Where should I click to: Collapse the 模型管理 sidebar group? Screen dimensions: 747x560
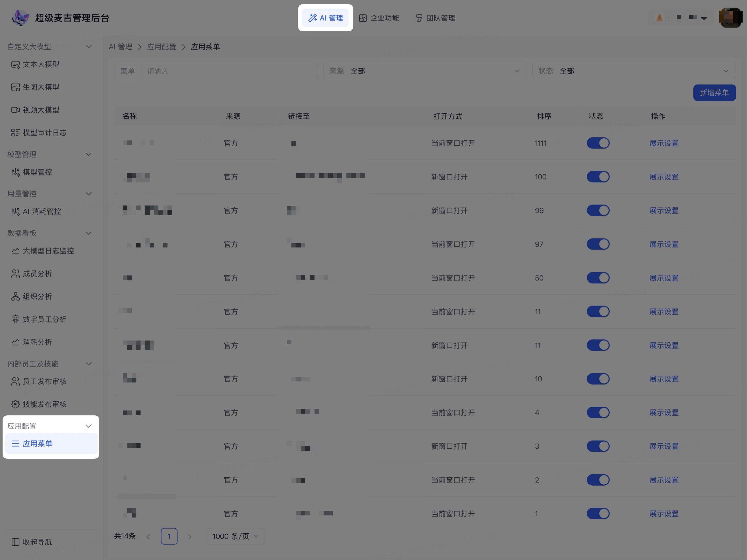click(x=88, y=154)
